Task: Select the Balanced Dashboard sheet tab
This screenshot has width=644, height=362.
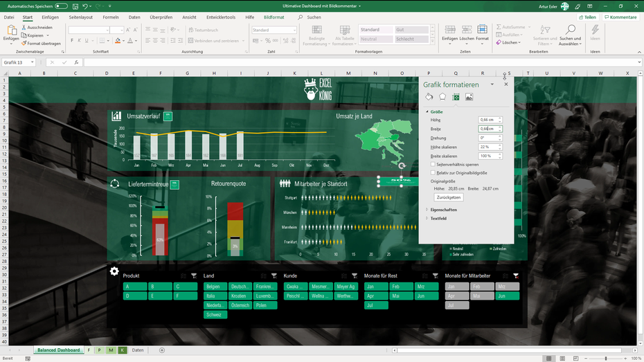Action: point(58,350)
